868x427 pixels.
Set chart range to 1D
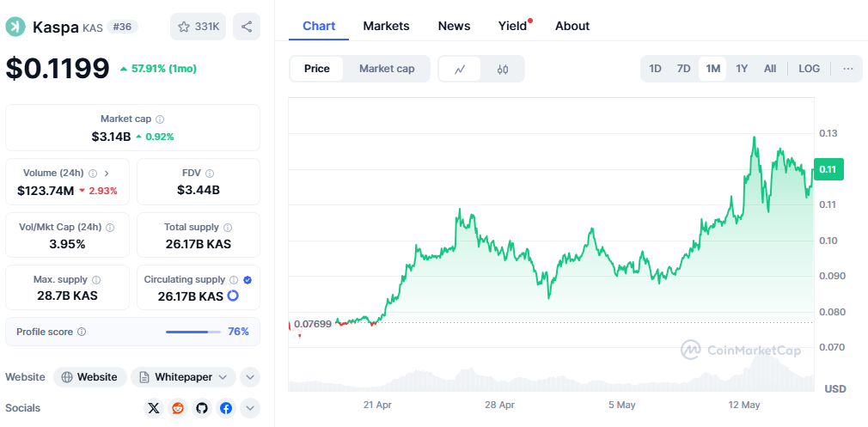click(x=656, y=69)
